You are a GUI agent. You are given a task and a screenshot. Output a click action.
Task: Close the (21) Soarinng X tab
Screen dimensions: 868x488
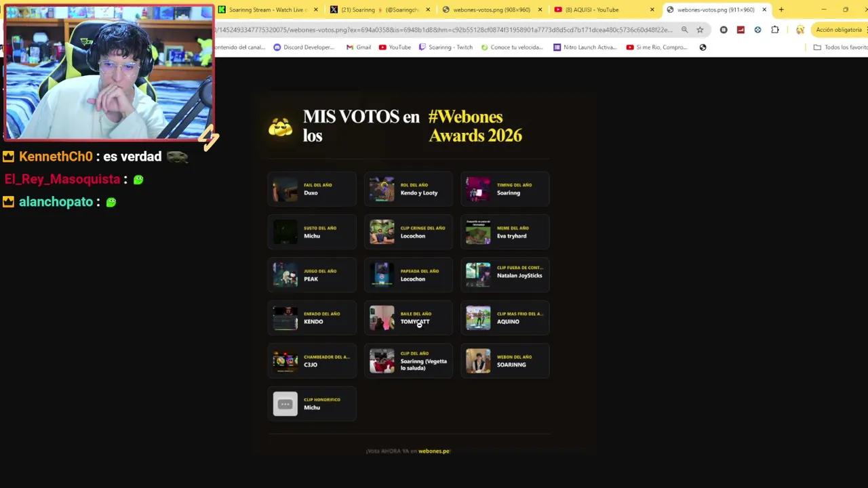click(427, 9)
